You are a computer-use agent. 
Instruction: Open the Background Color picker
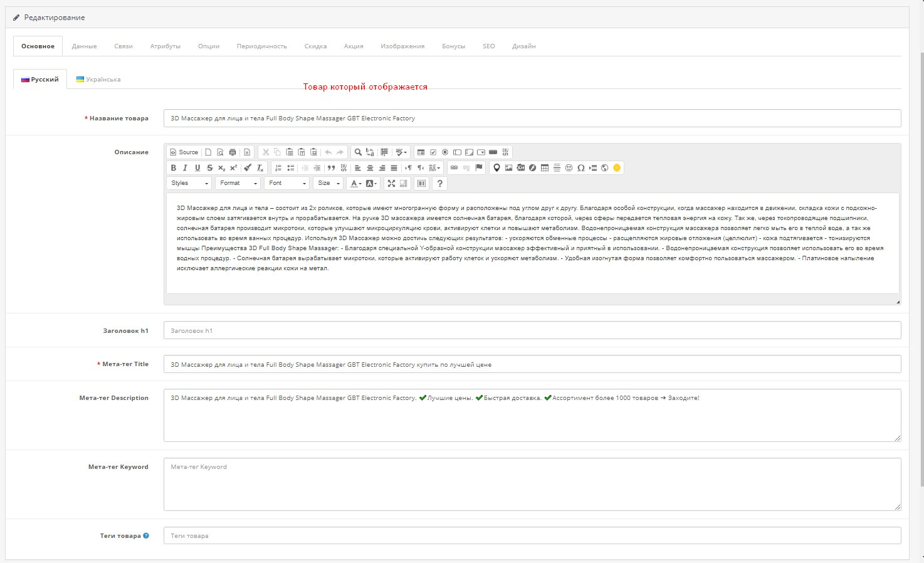372,183
